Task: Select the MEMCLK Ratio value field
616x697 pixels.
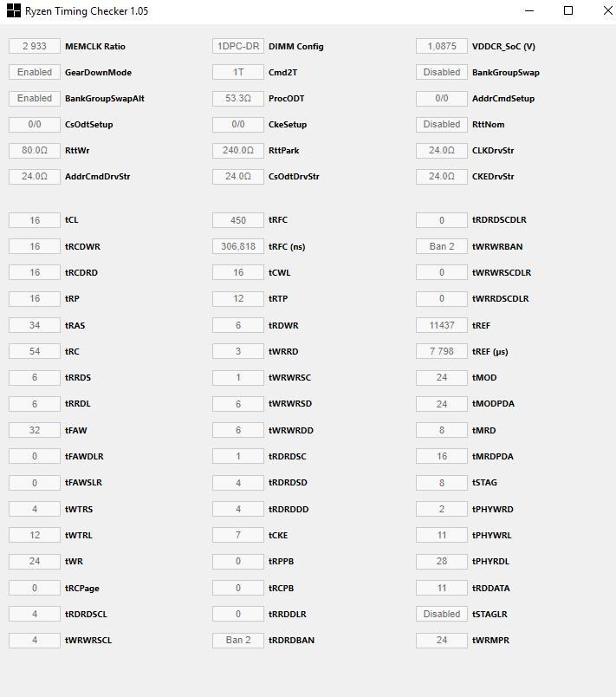Action: tap(35, 47)
